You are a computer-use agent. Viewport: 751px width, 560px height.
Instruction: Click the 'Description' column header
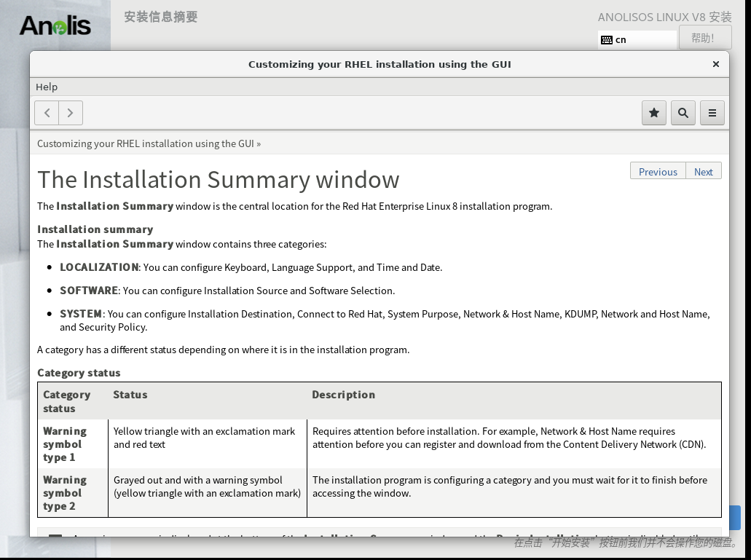tap(343, 395)
